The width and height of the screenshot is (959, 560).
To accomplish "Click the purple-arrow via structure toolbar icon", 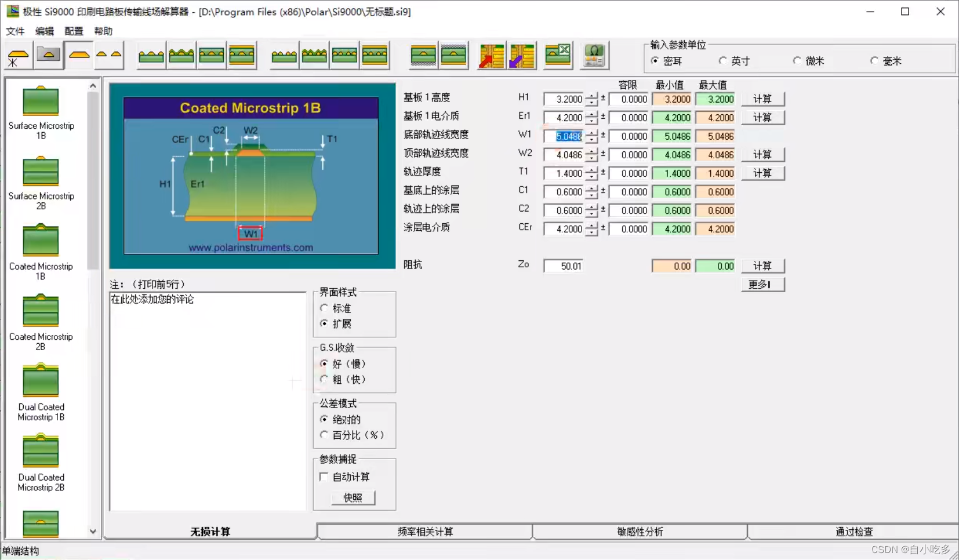I will coord(522,55).
